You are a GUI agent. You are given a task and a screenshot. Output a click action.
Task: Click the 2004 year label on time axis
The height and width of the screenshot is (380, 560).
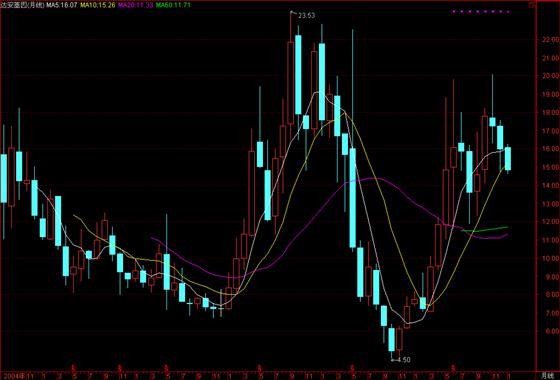tap(9, 376)
